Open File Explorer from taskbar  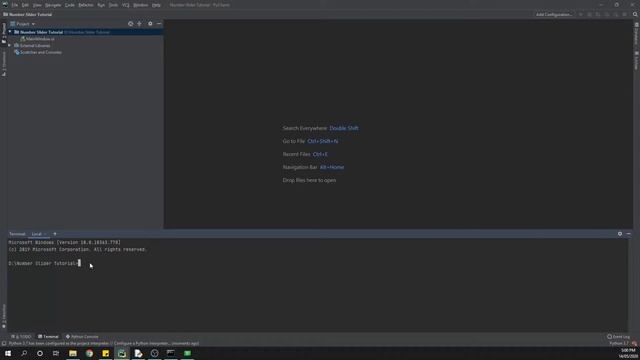(73, 353)
